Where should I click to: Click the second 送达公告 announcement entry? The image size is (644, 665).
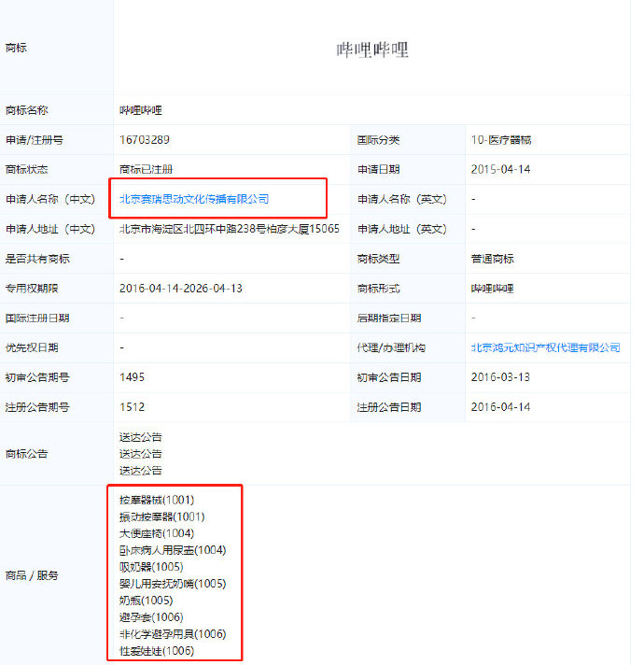coord(141,454)
